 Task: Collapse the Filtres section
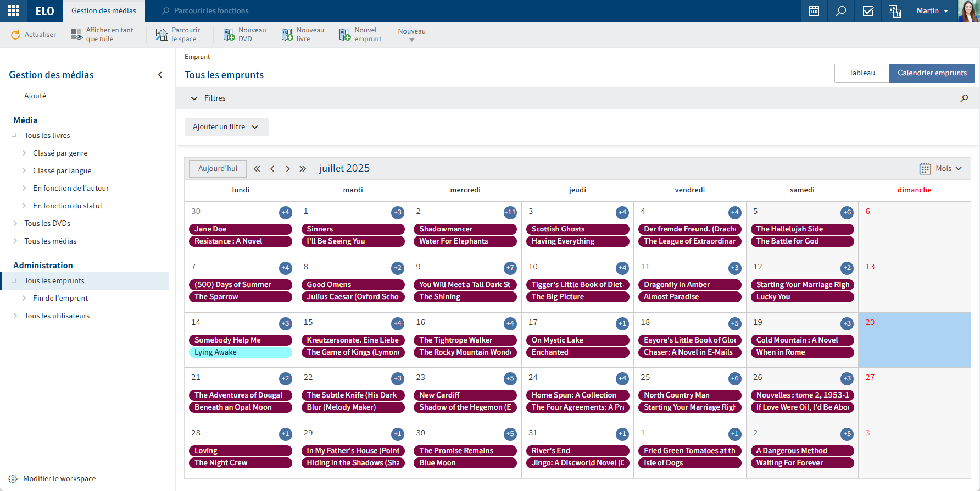[194, 98]
